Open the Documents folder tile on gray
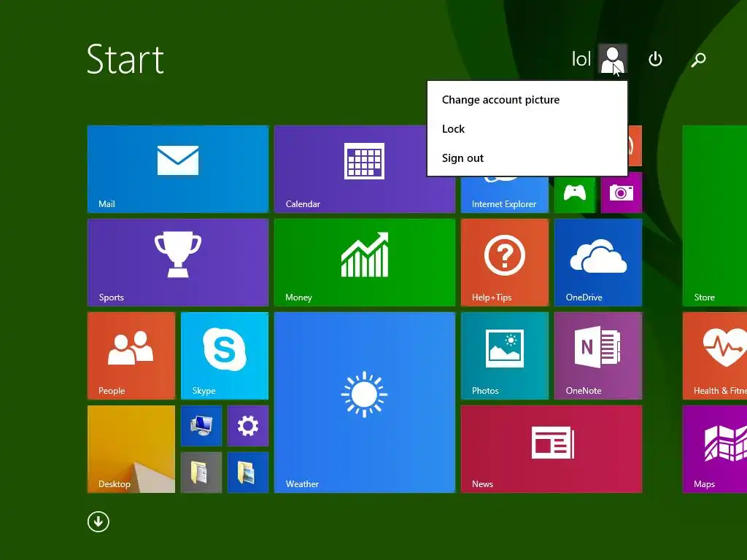The image size is (747, 560). click(x=201, y=472)
